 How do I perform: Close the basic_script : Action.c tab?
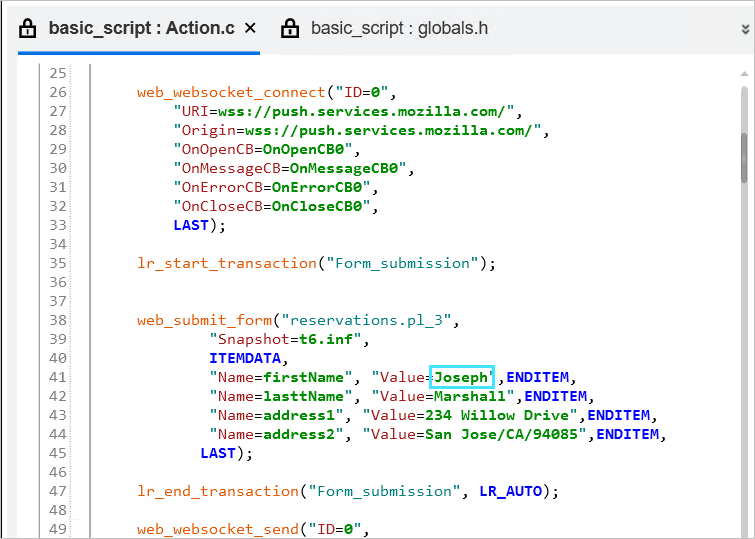click(x=250, y=28)
